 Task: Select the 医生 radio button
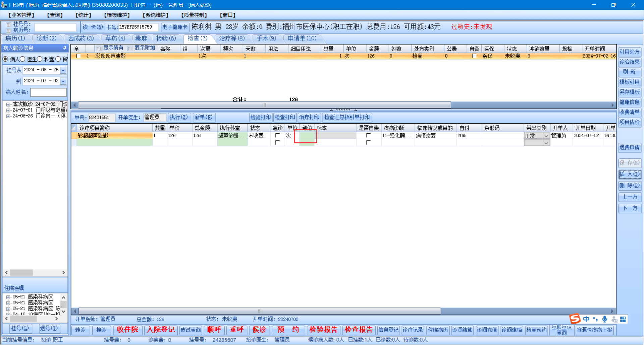[x=22, y=59]
